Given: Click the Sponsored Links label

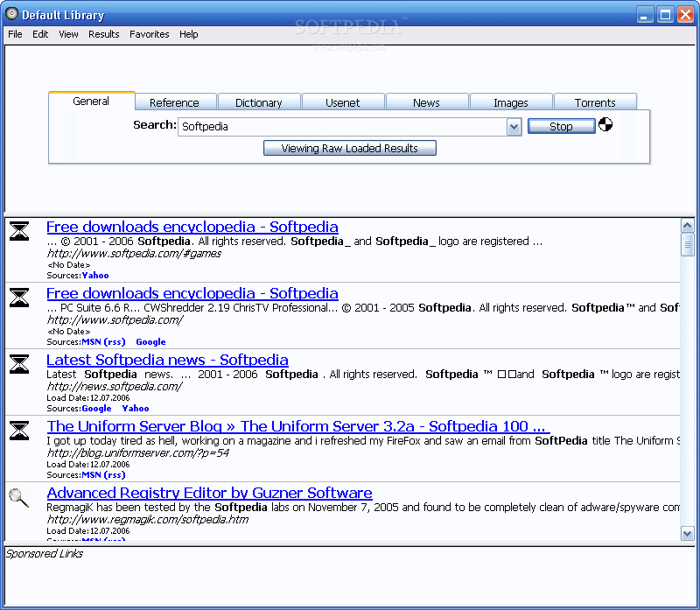Looking at the screenshot, I should (x=45, y=554).
